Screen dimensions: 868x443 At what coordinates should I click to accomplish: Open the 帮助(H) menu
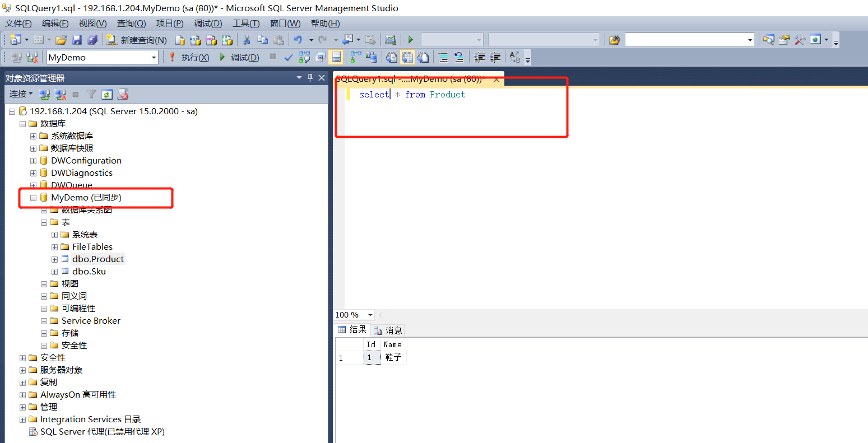point(325,23)
